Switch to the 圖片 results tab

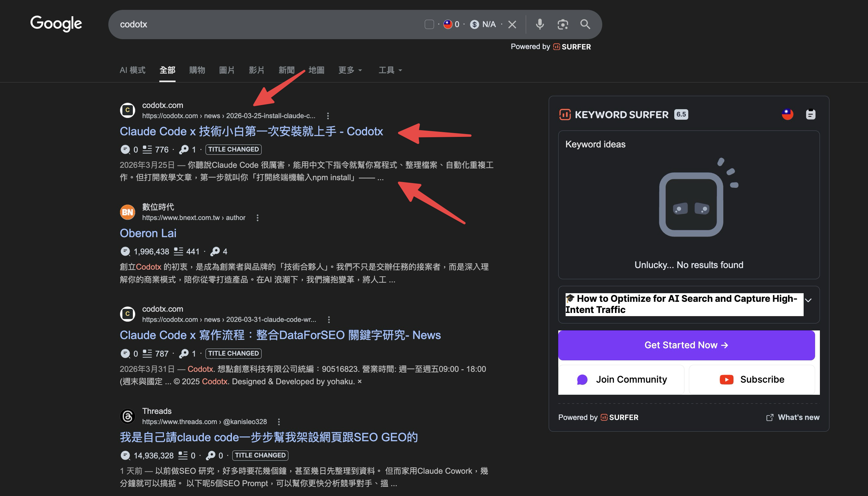point(227,70)
